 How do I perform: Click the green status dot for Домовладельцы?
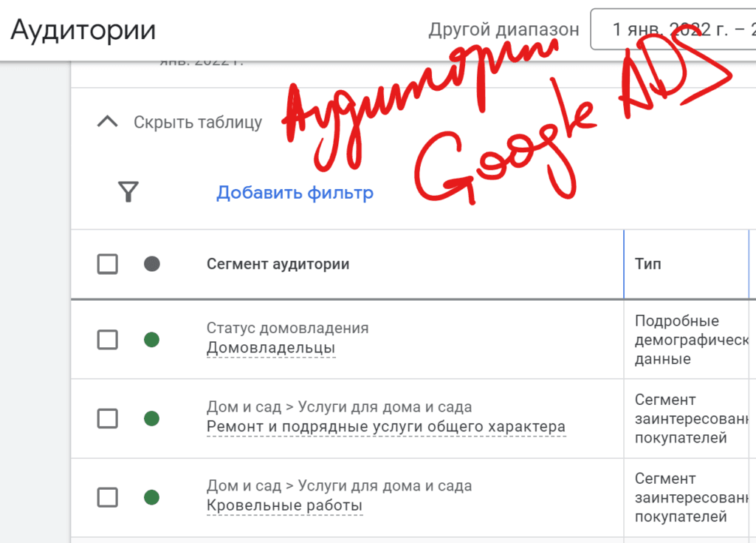pos(152,340)
